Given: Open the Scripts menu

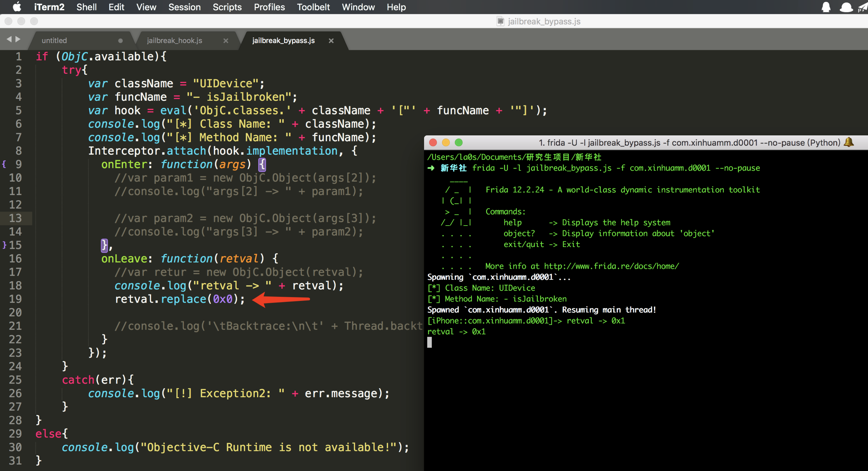Looking at the screenshot, I should click(x=227, y=7).
